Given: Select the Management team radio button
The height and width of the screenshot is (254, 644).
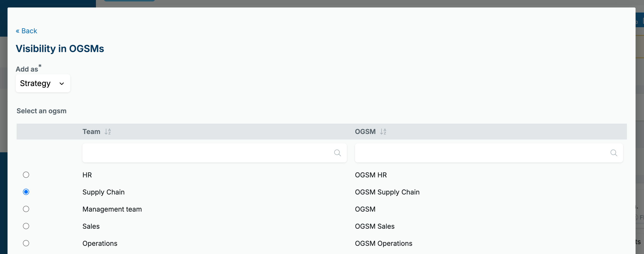Looking at the screenshot, I should [x=26, y=209].
